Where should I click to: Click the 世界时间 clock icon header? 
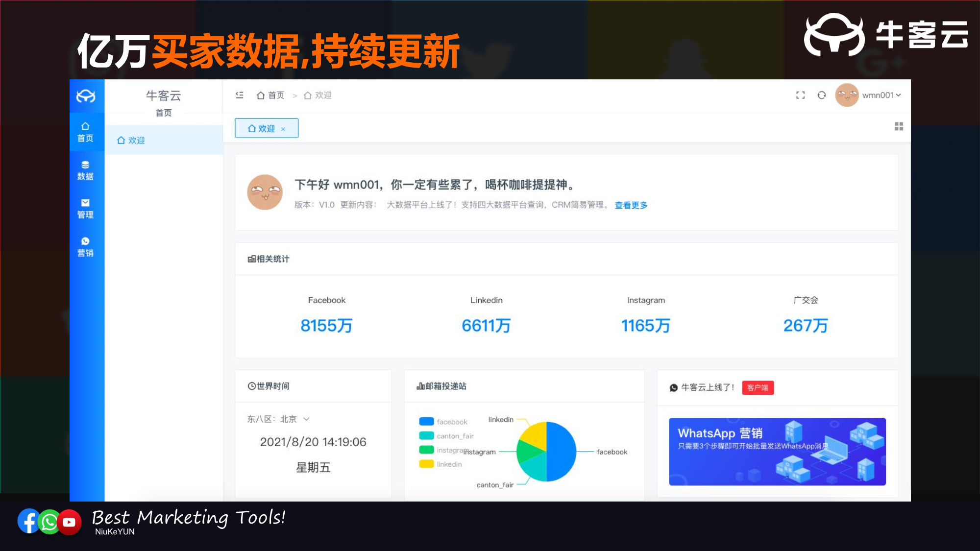click(x=269, y=386)
